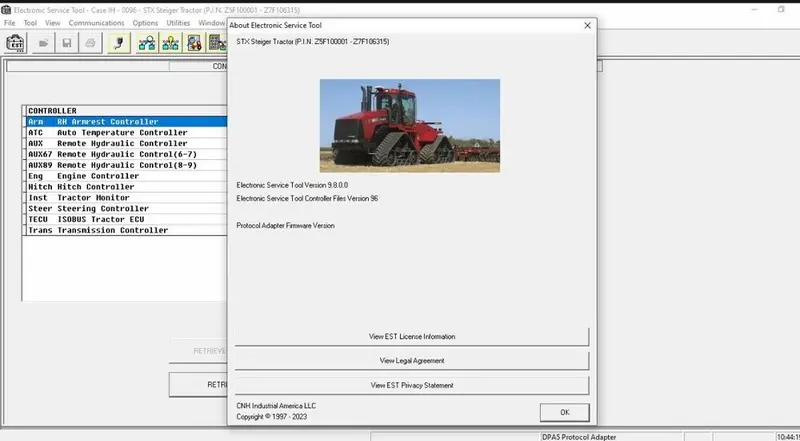This screenshot has width=800, height=441.
Task: Click DPA5 Protocol Adapter status bar entry
Action: click(579, 437)
